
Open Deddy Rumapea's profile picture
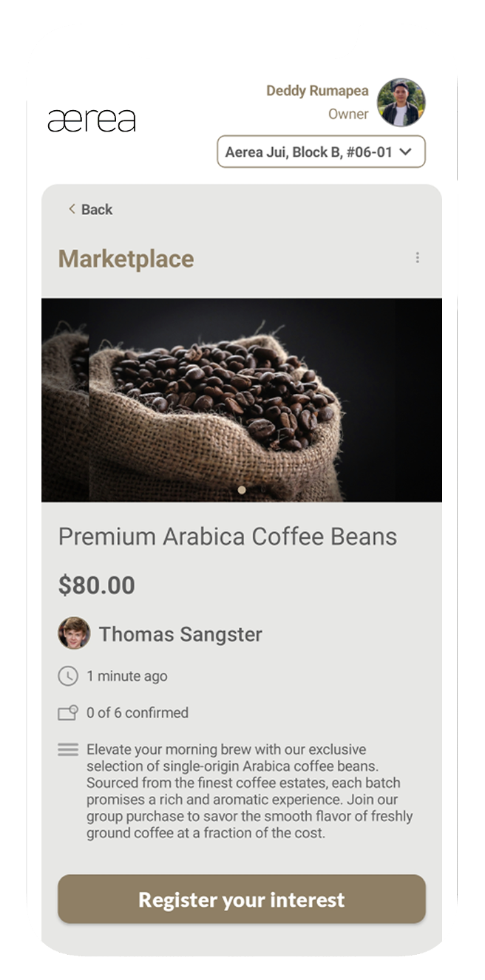pos(401,104)
